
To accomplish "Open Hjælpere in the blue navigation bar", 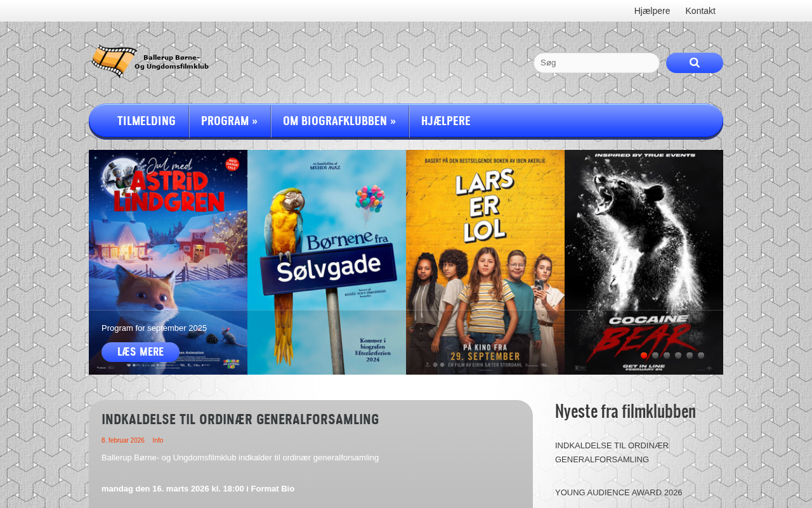I will pyautogui.click(x=446, y=121).
